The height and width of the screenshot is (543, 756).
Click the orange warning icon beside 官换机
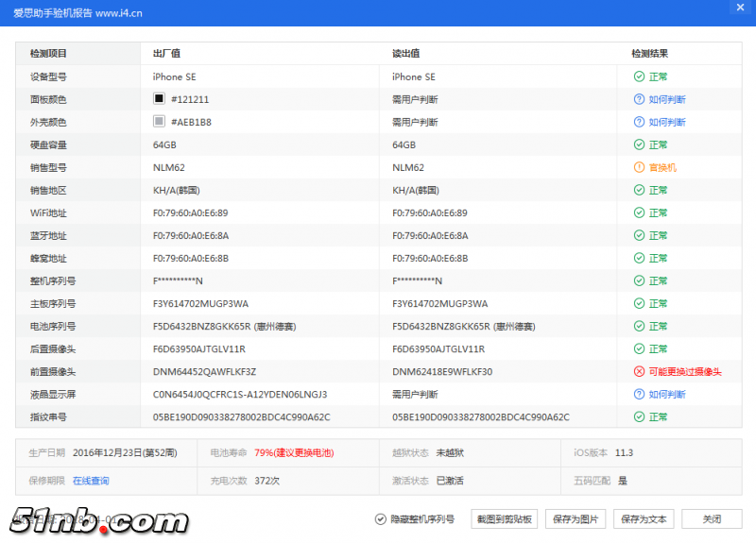(639, 168)
